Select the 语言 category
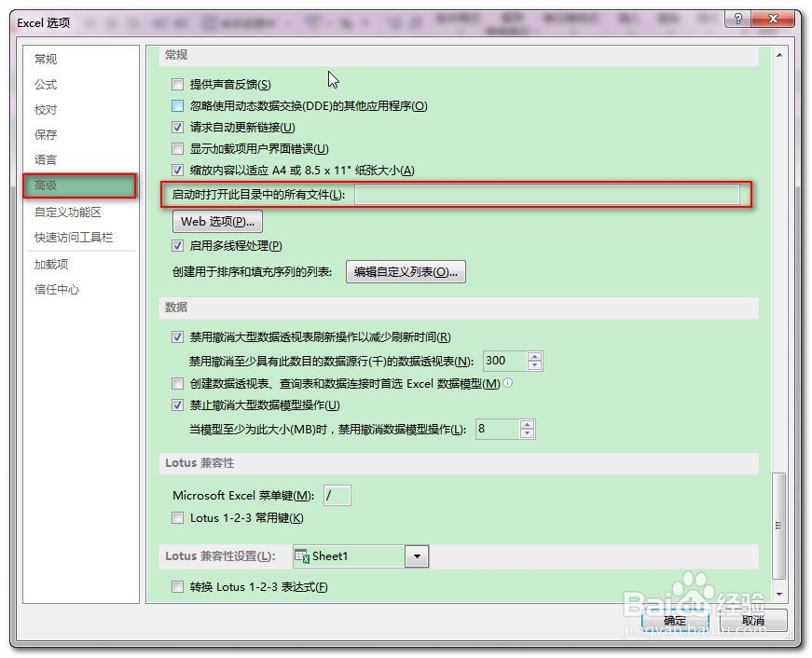The width and height of the screenshot is (812, 658). coord(46,159)
